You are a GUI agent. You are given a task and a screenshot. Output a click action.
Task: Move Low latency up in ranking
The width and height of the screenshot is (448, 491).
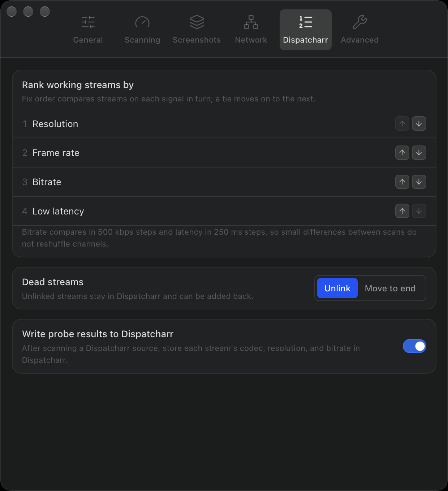(402, 211)
